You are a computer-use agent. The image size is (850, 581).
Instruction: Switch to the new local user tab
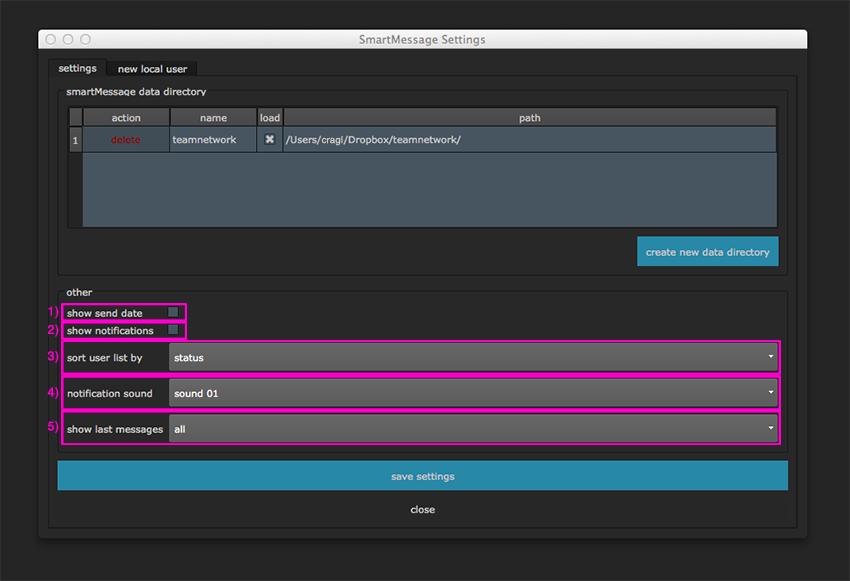[x=152, y=69]
